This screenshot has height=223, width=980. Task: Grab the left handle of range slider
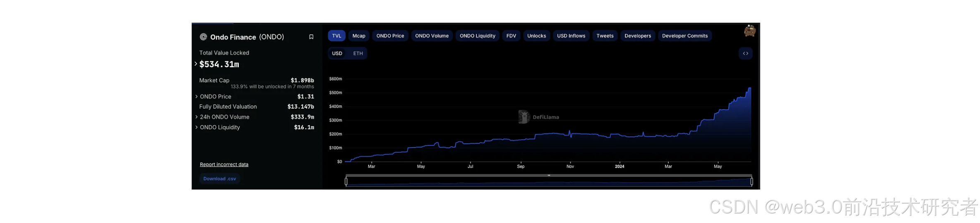pyautogui.click(x=346, y=181)
